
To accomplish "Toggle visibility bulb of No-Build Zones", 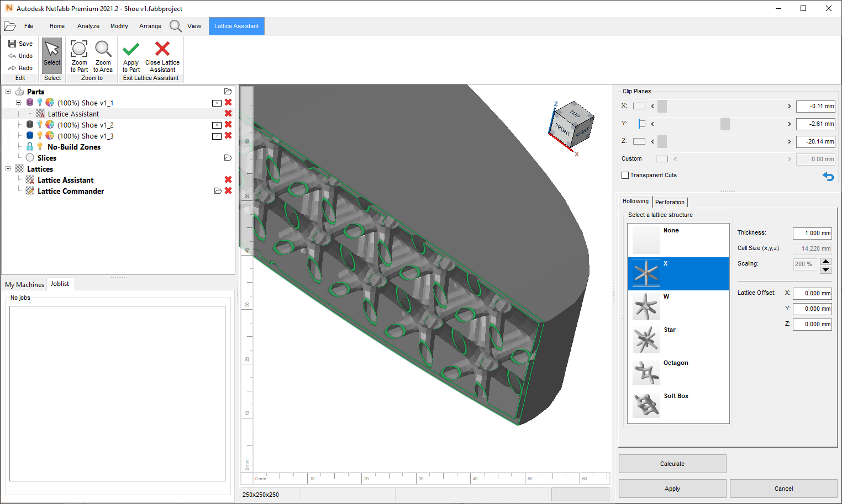I will (40, 146).
